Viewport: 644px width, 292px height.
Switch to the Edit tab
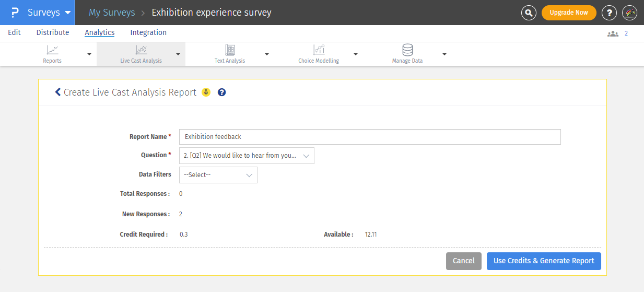(15, 32)
